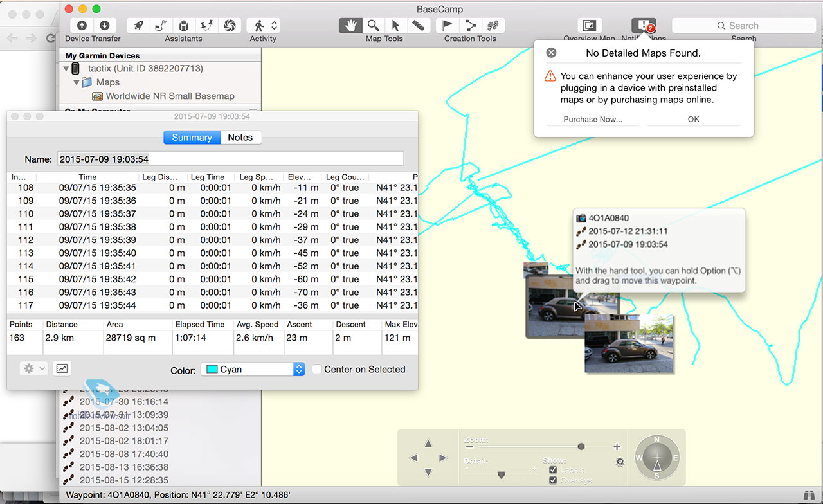Click the Leg Time column header
Image resolution: width=823 pixels, height=504 pixels.
[x=212, y=177]
